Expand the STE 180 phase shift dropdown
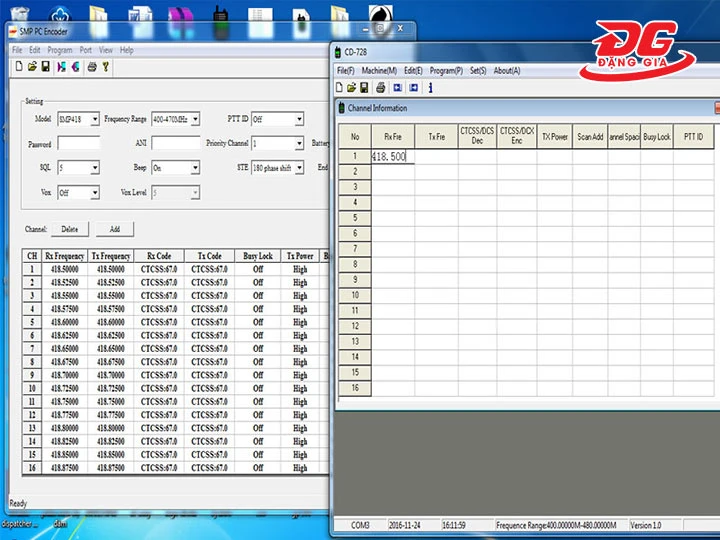 [x=298, y=168]
